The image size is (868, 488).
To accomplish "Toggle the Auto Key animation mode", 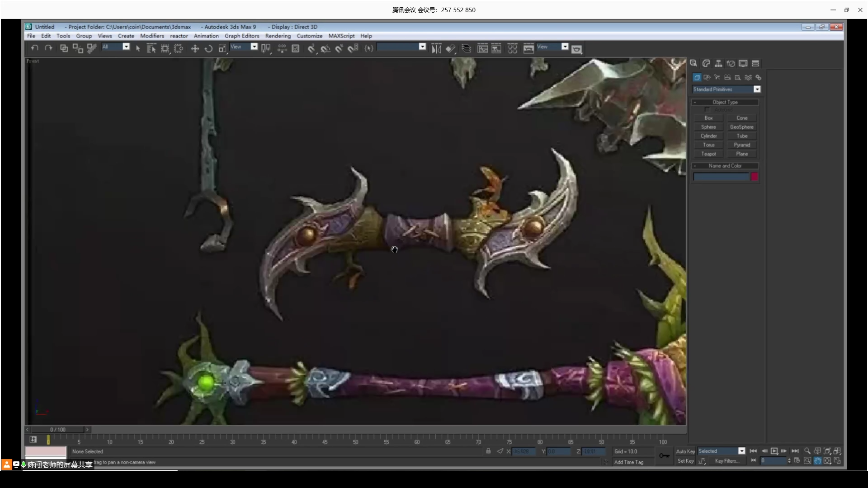I will pyautogui.click(x=685, y=451).
